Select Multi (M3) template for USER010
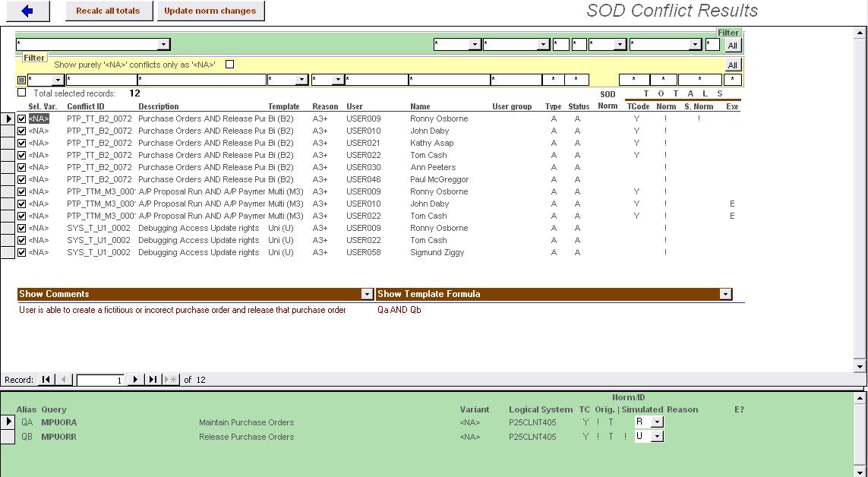The image size is (868, 477). (x=286, y=204)
